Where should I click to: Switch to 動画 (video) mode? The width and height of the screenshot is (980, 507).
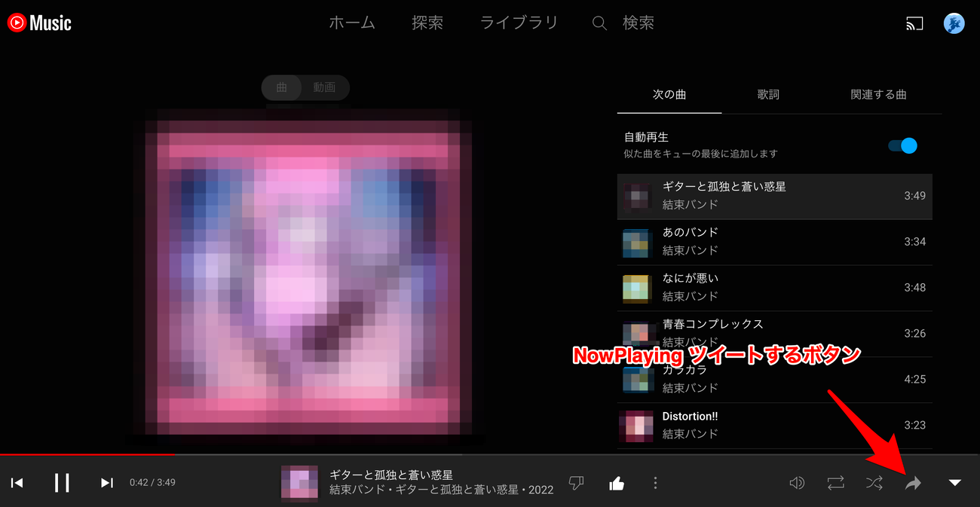coord(324,88)
